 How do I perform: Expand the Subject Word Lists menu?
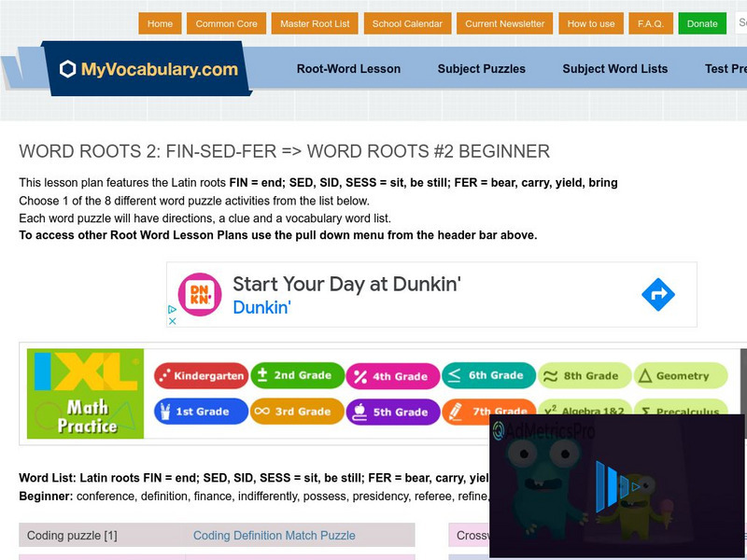pyautogui.click(x=614, y=69)
